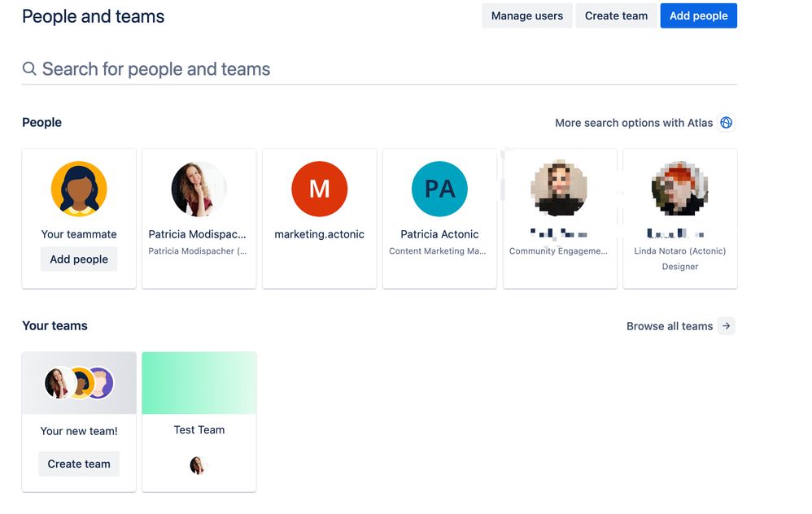Select Linda Notaro's profile avatar
812x514 pixels.
pos(680,189)
